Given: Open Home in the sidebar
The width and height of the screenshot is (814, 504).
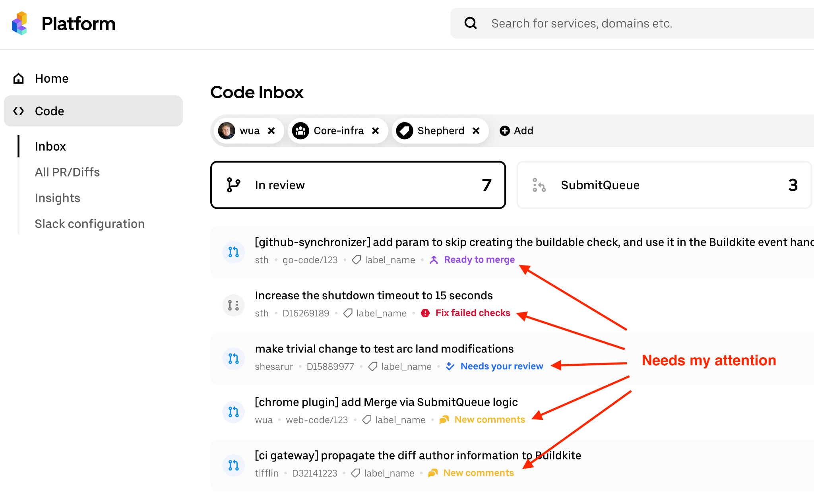Looking at the screenshot, I should coord(93,78).
